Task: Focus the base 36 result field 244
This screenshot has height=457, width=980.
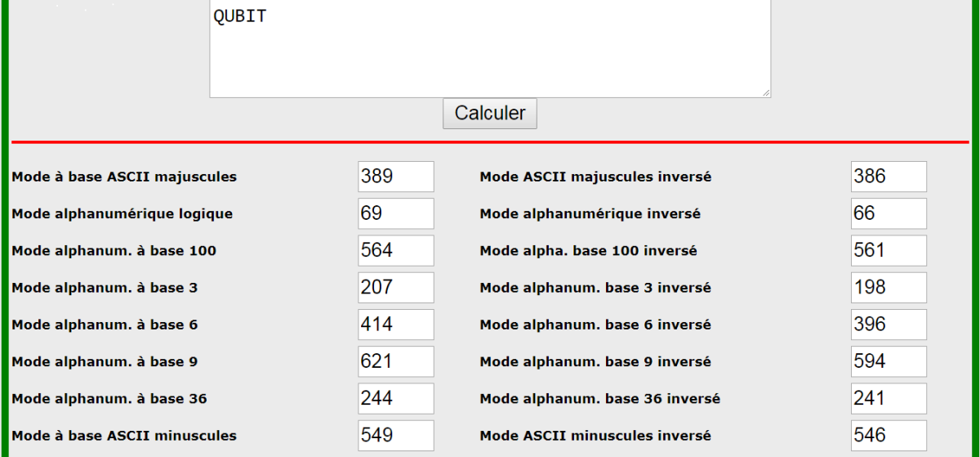Action: click(x=395, y=398)
